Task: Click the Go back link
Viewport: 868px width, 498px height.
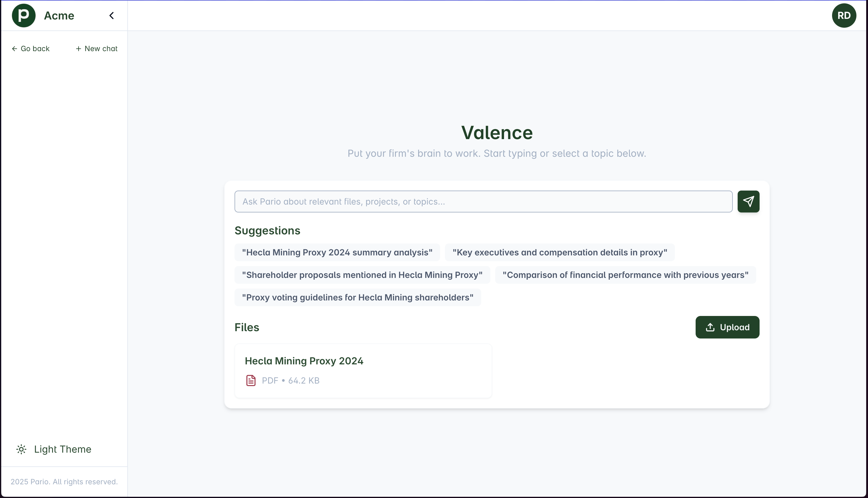Action: (x=30, y=49)
